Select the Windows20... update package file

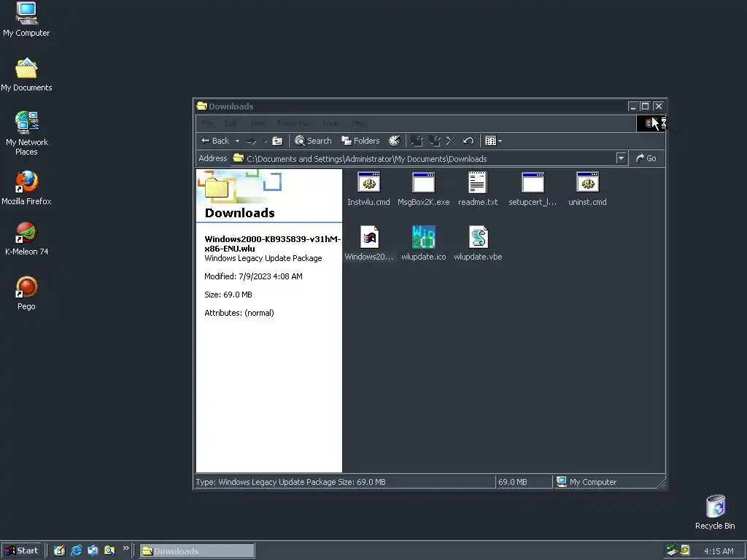coord(368,244)
